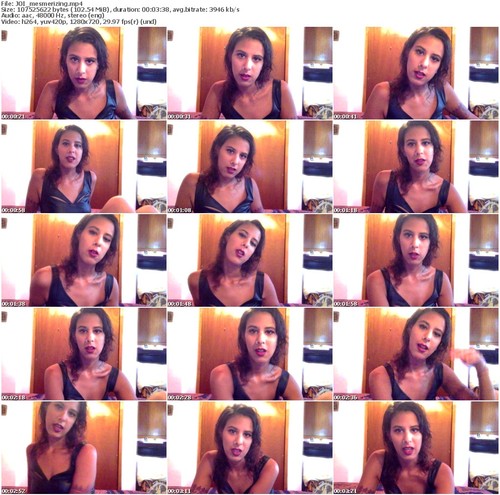Screen dimensions: 500x495
Task: Pick the thumbnail at 00:01:38
Action: click(x=84, y=260)
